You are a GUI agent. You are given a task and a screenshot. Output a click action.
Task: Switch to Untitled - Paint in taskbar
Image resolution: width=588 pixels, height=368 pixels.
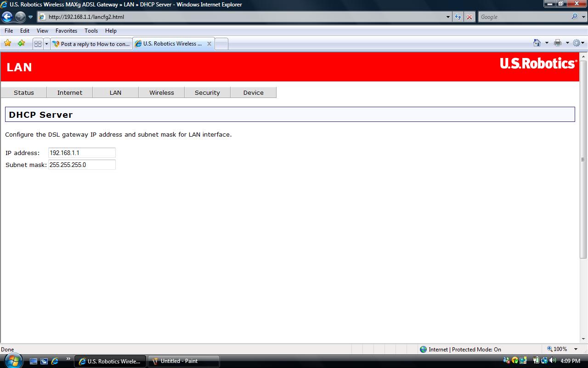[x=183, y=361]
